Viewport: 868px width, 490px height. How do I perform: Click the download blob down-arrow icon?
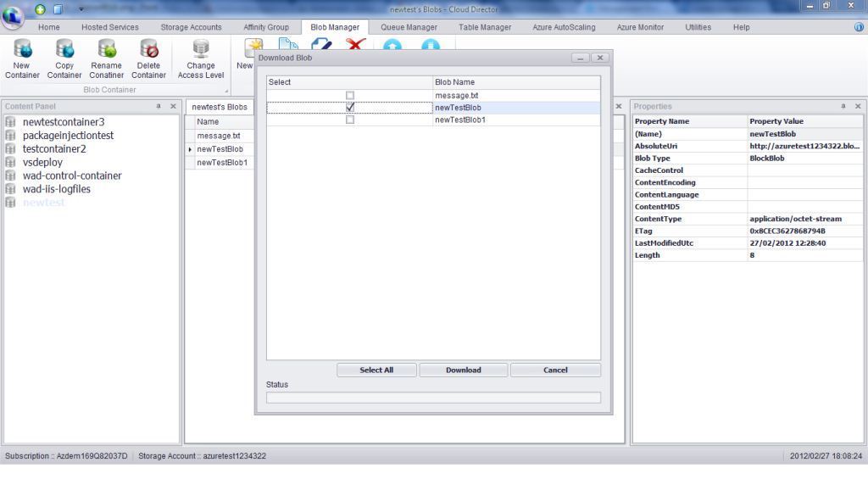431,45
